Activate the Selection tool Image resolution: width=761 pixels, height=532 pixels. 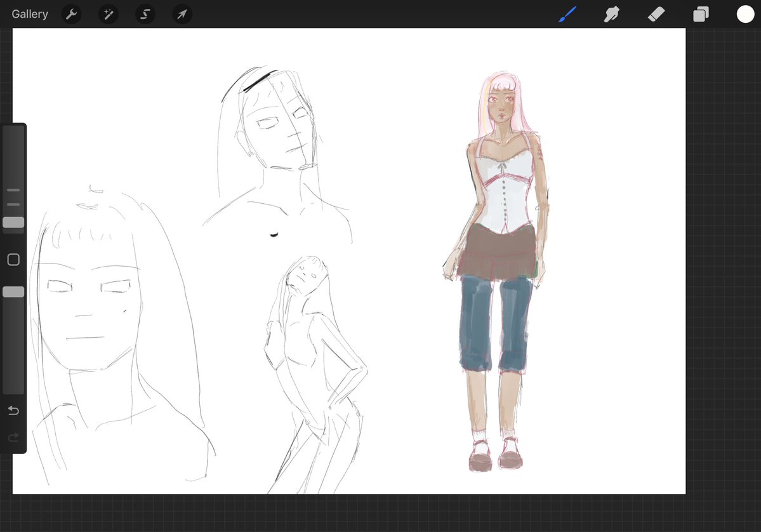coord(145,14)
